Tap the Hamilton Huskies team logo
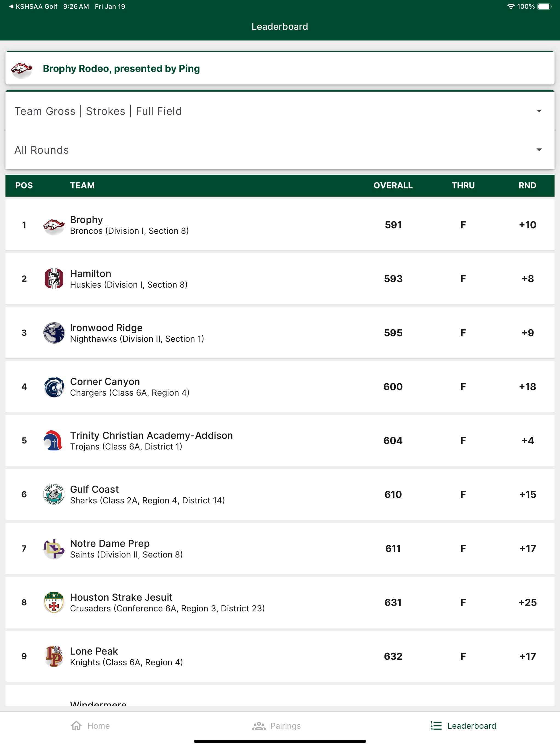 pyautogui.click(x=54, y=279)
